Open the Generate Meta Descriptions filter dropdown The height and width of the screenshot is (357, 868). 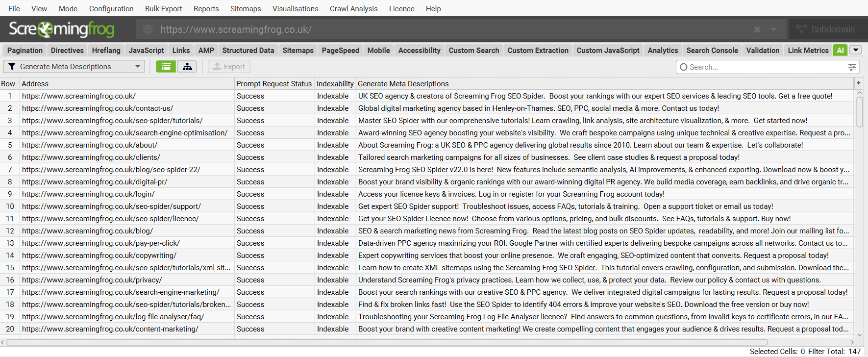tap(74, 67)
